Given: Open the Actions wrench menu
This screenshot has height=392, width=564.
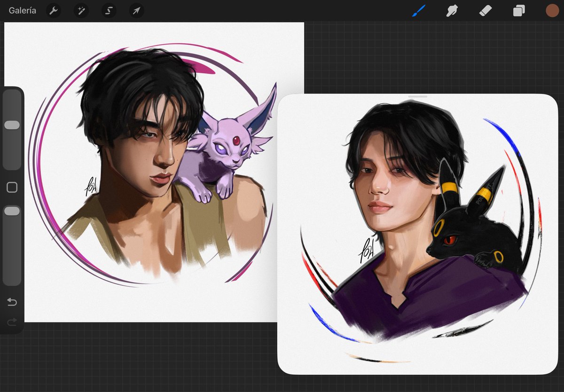Looking at the screenshot, I should [54, 10].
